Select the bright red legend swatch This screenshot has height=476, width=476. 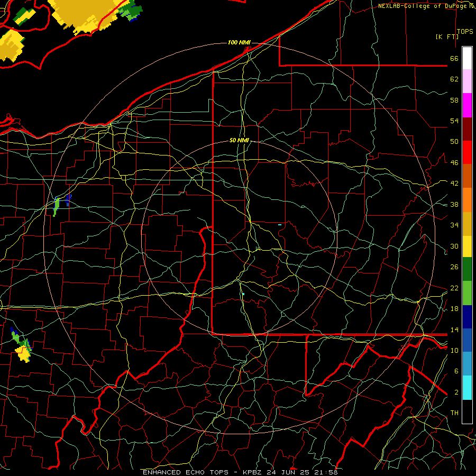tap(467, 152)
